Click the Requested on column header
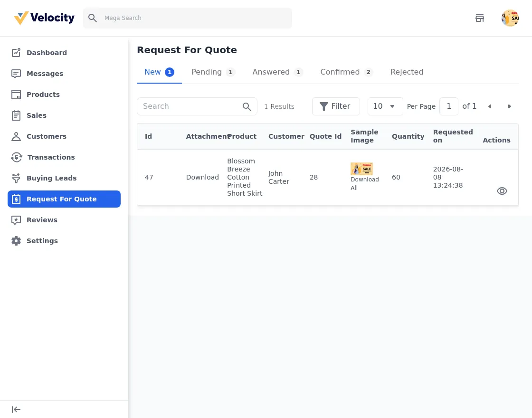532x418 pixels. (453, 136)
